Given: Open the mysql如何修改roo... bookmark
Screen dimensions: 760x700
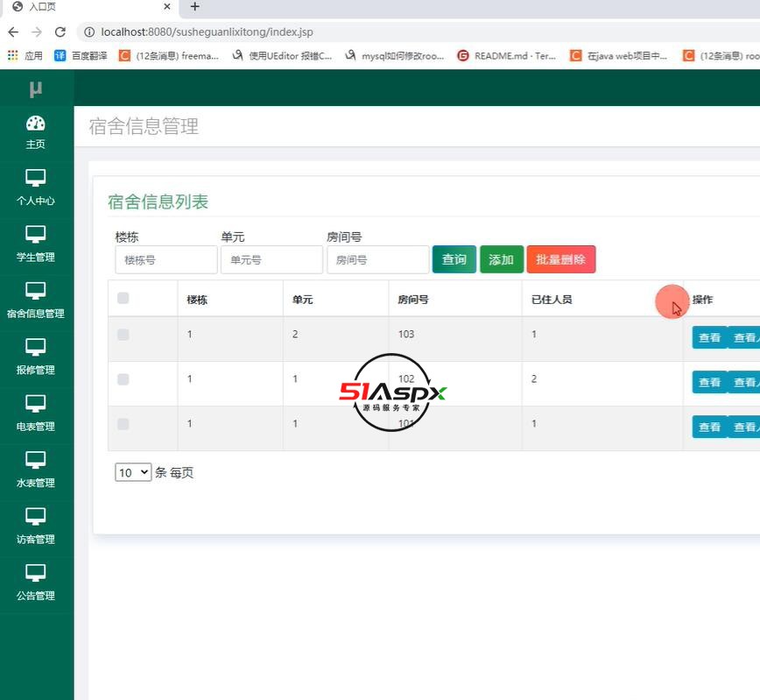Looking at the screenshot, I should pyautogui.click(x=395, y=56).
